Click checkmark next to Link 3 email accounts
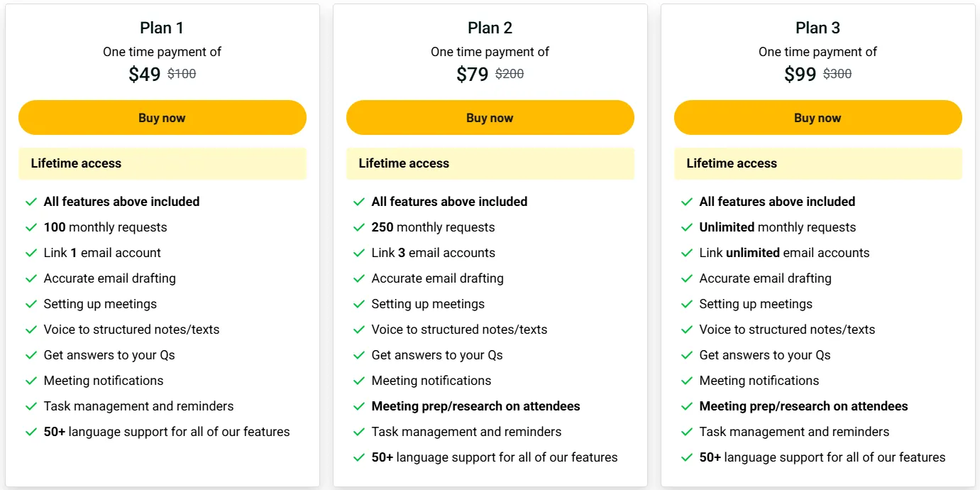Image resolution: width=980 pixels, height=490 pixels. [x=359, y=253]
